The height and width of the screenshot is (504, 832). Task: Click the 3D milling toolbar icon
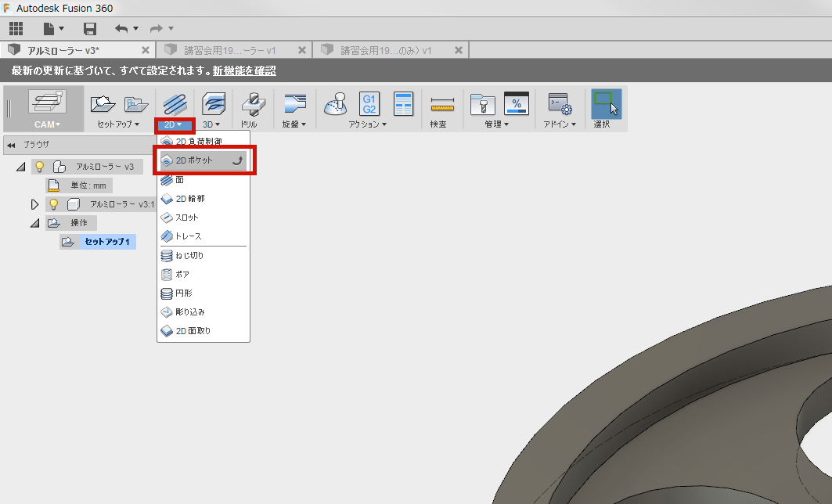[x=214, y=103]
